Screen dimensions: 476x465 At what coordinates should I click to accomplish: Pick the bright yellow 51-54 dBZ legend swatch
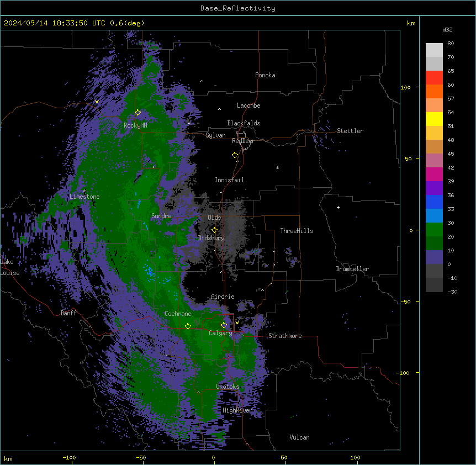tap(434, 119)
